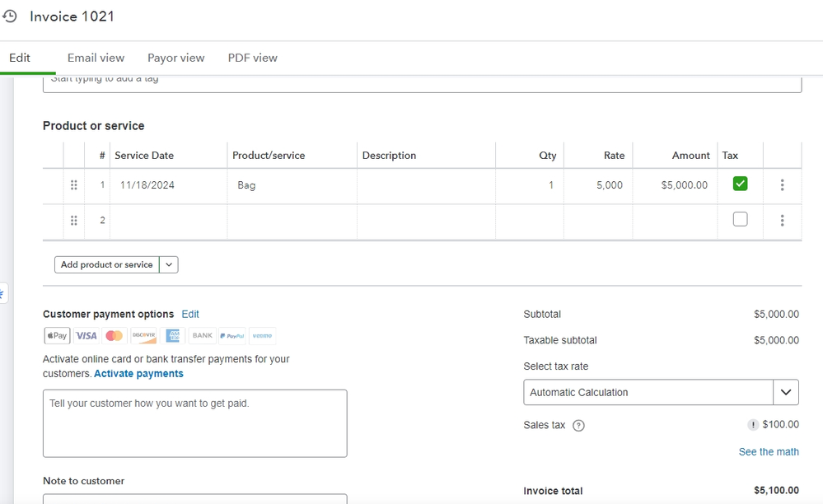Image resolution: width=823 pixels, height=504 pixels.
Task: Click the Sales tax help icon
Action: coord(578,426)
